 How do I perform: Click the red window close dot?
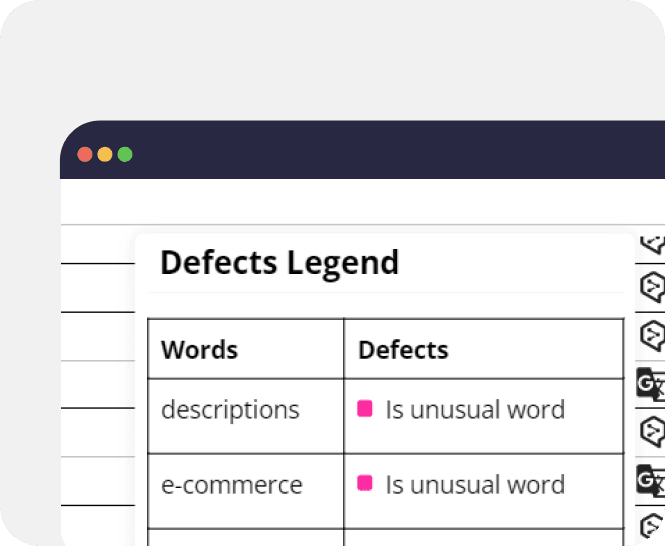[85, 154]
